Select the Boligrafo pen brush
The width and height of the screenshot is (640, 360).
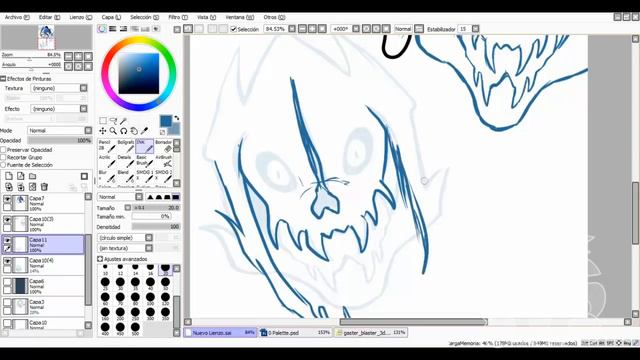(x=125, y=146)
